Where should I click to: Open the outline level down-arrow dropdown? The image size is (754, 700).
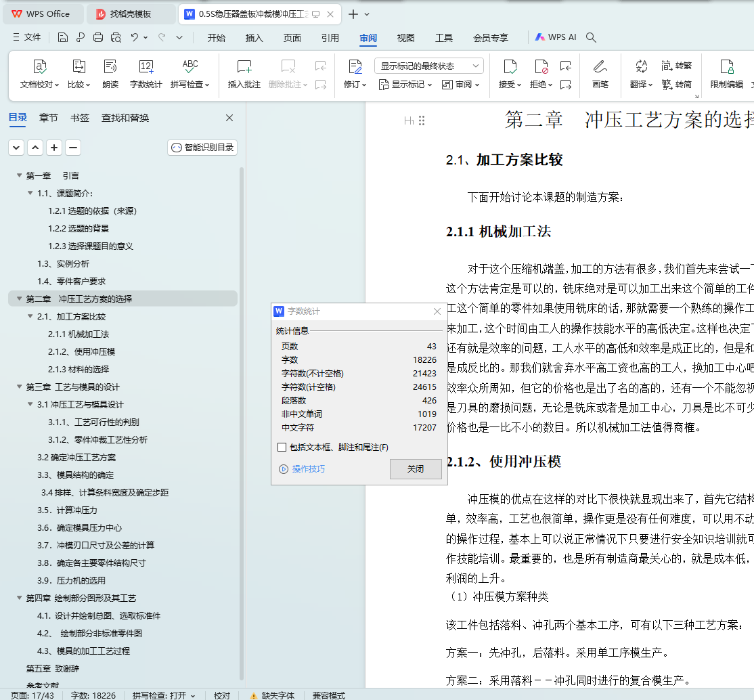tap(16, 148)
